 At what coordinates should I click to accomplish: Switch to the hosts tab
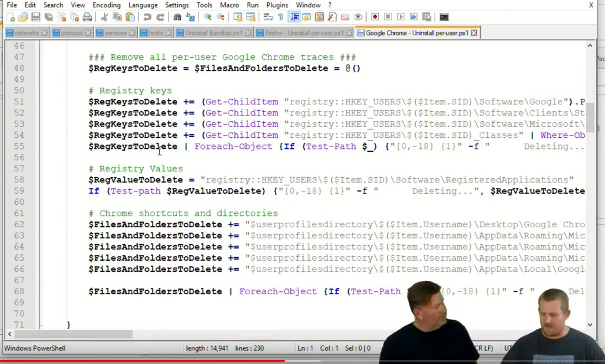155,33
